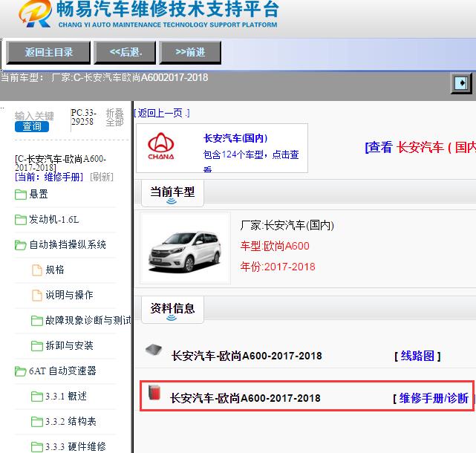The width and height of the screenshot is (476, 453).
Task: Open the 3.3.3 硬件维修 item
Action: coord(76,446)
